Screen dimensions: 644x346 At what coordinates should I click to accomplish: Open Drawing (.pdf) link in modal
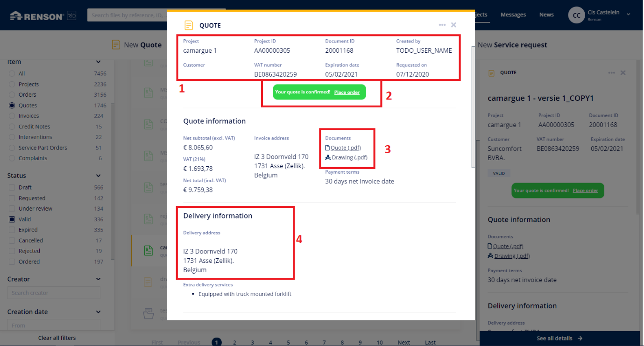349,157
